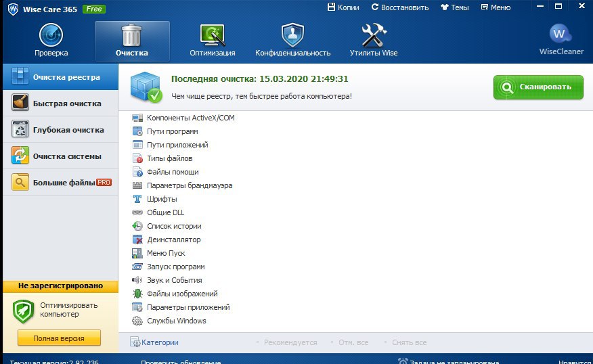This screenshot has height=364, width=593.
Task: Click the Не зарегистрировано banner
Action: (x=60, y=286)
